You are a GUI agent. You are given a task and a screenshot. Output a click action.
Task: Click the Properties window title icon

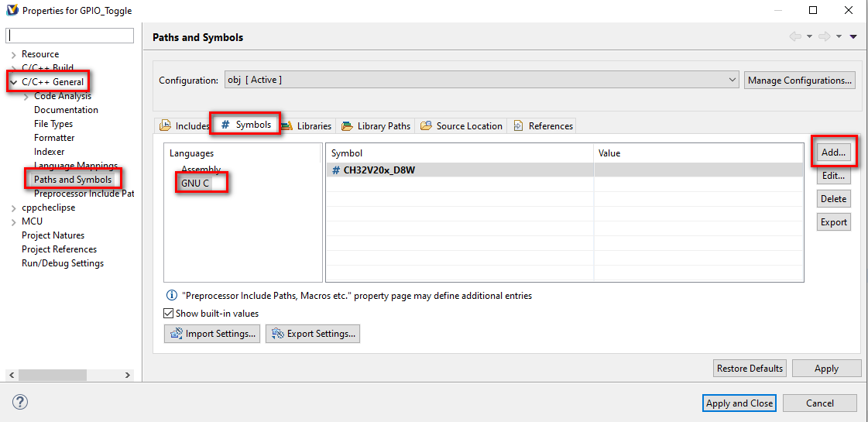tap(11, 10)
